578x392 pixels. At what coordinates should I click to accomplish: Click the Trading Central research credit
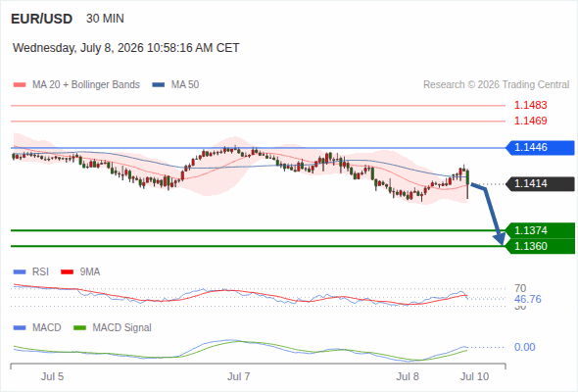point(496,85)
